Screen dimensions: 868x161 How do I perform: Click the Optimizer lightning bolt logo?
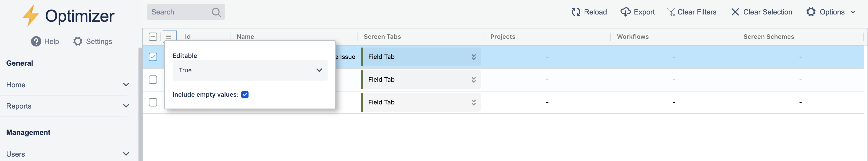click(x=30, y=16)
